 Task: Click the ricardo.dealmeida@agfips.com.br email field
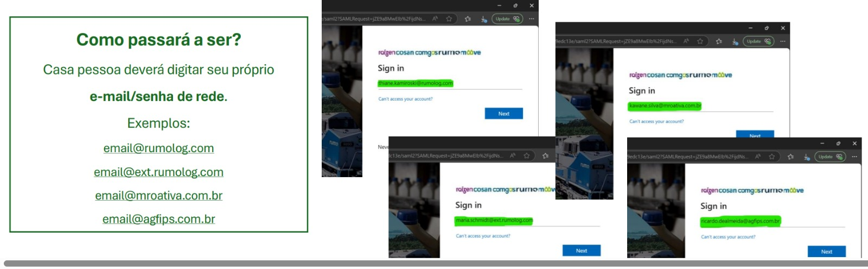coord(773,221)
